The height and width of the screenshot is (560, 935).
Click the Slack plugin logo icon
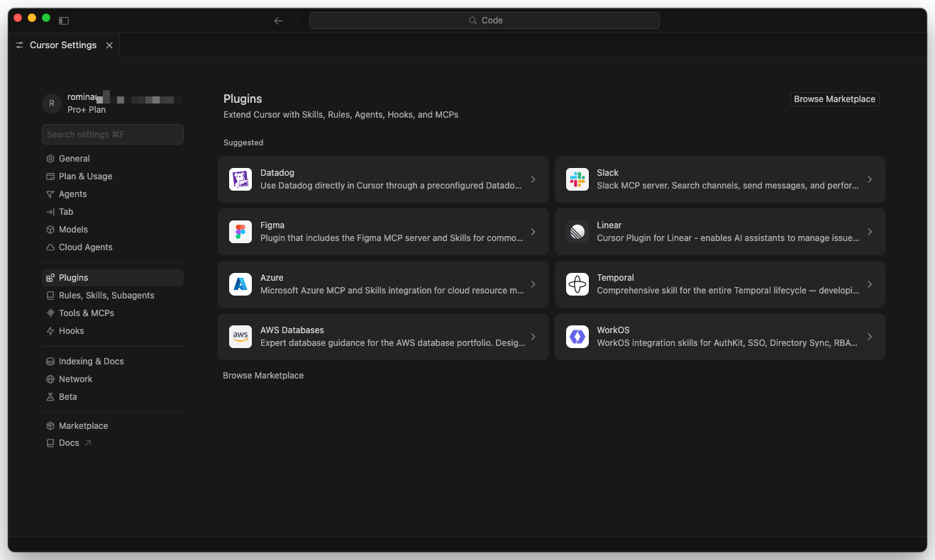point(577,179)
